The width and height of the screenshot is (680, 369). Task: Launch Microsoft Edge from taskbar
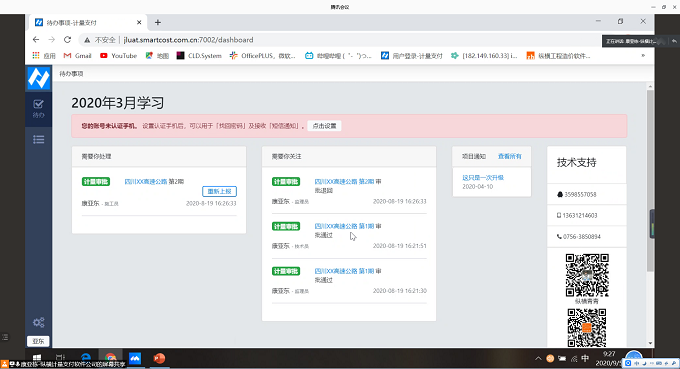85,359
